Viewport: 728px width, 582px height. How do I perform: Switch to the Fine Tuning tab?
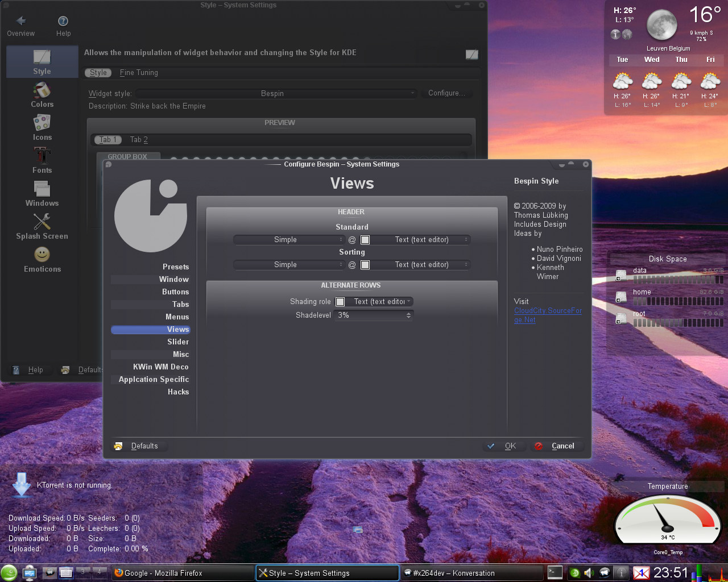pos(139,73)
